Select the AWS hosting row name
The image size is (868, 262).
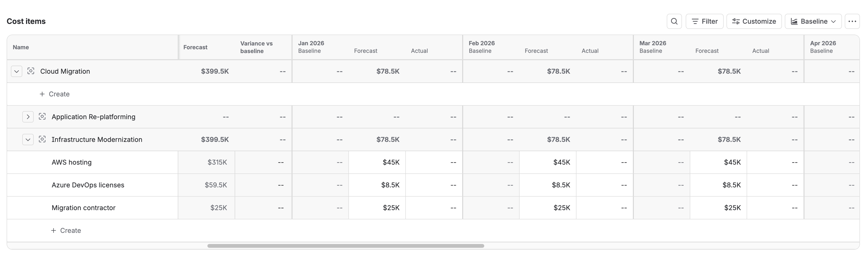tap(71, 162)
